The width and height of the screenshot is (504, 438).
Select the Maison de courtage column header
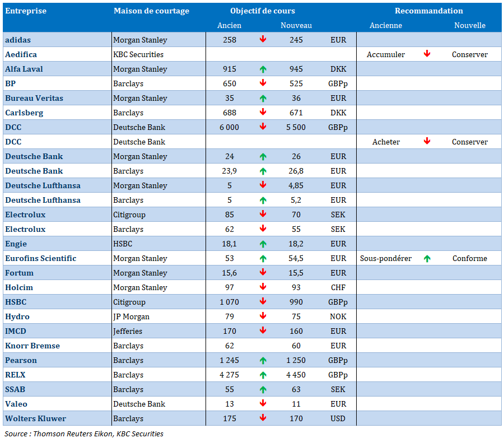151,11
